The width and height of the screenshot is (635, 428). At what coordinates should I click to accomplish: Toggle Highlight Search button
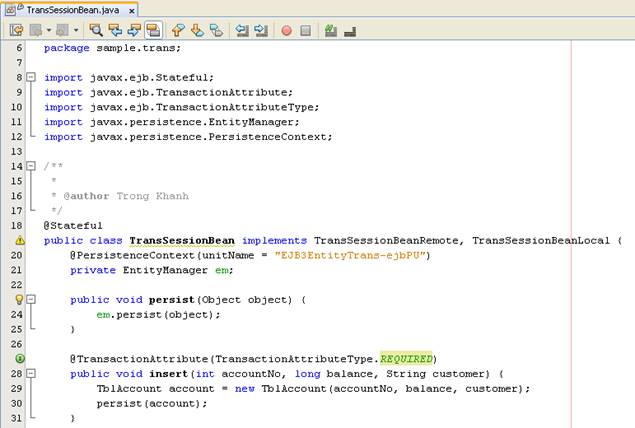point(153,30)
